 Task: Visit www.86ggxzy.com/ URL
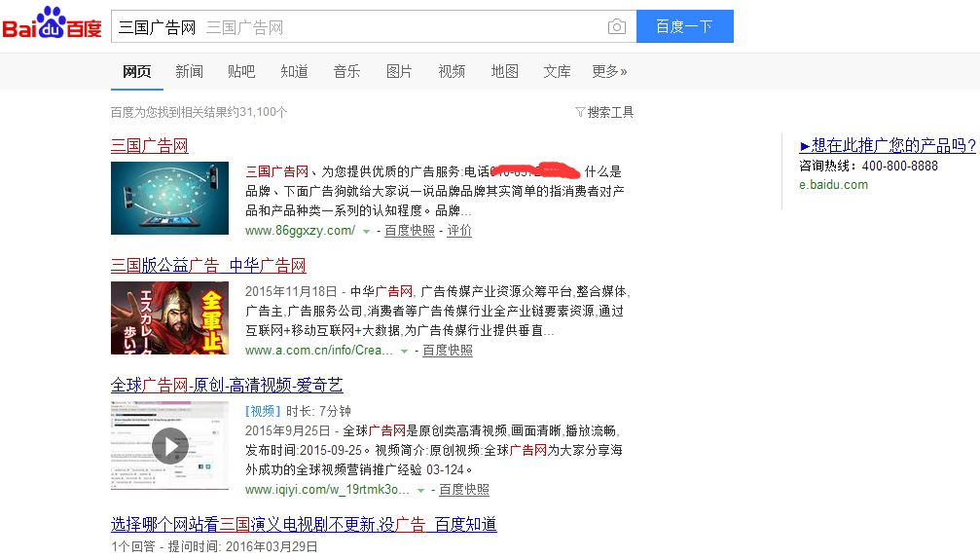click(300, 230)
